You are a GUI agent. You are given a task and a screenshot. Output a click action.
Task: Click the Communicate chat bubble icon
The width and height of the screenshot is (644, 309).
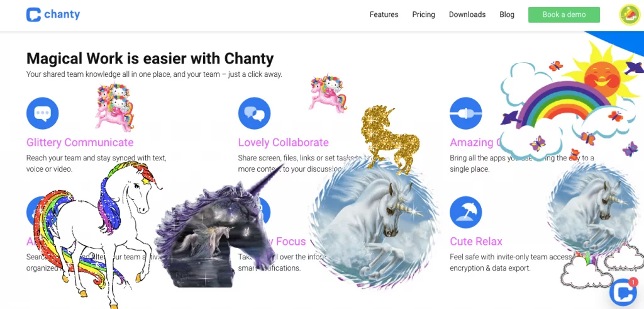point(42,113)
